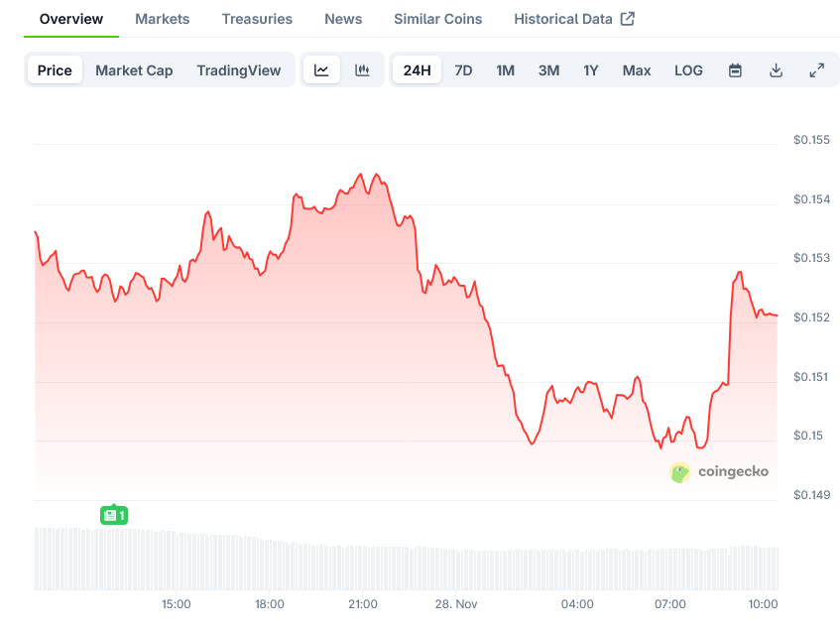Open the Treasuries tab
The width and height of the screenshot is (840, 632).
tap(257, 19)
